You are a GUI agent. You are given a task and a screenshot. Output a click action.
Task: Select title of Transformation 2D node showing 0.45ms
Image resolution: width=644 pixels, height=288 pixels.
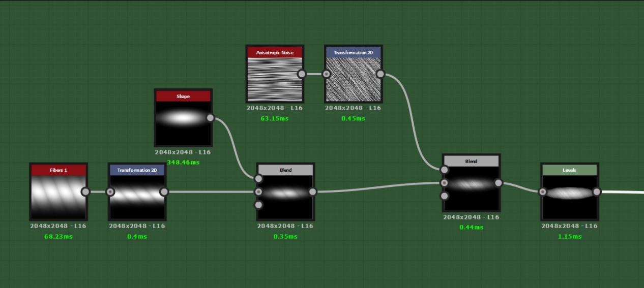click(353, 52)
